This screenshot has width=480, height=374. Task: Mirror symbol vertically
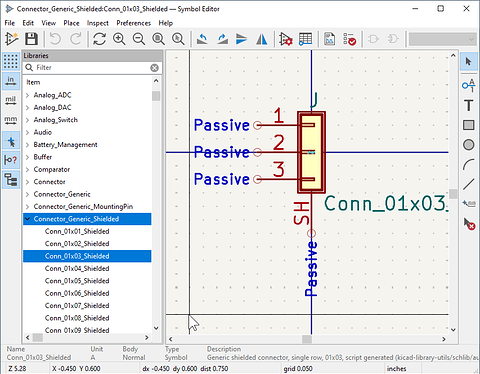coord(242,39)
